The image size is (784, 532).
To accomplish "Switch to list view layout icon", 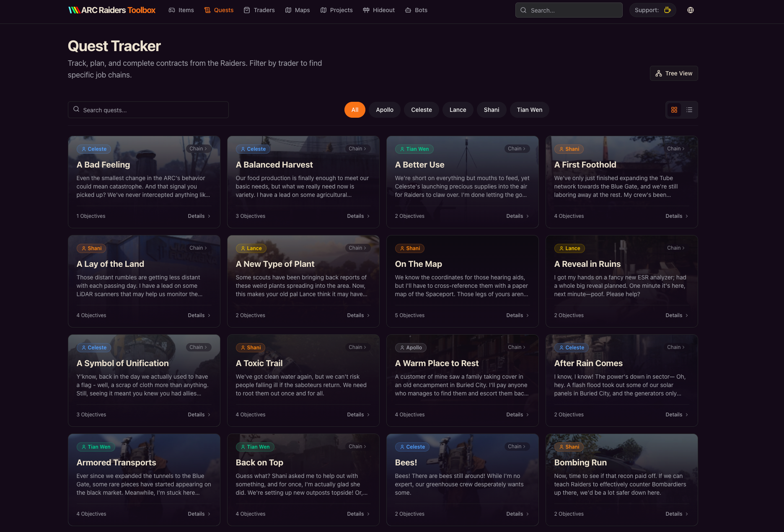I will coord(689,110).
